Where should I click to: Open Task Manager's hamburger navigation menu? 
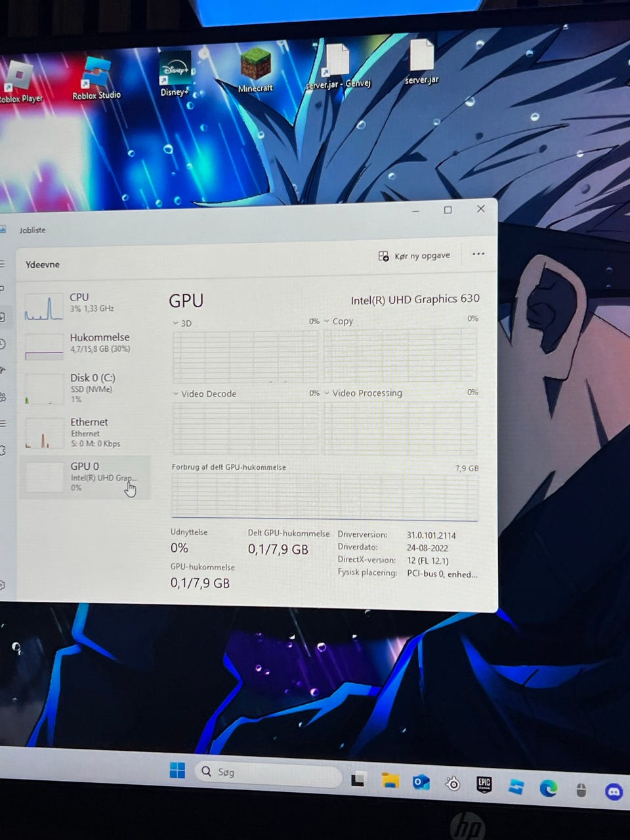click(3, 264)
